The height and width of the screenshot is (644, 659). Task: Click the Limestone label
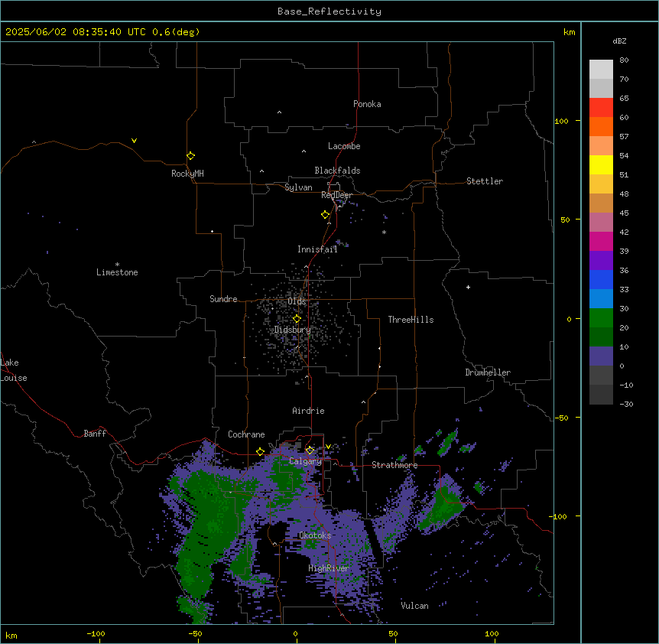tap(117, 272)
